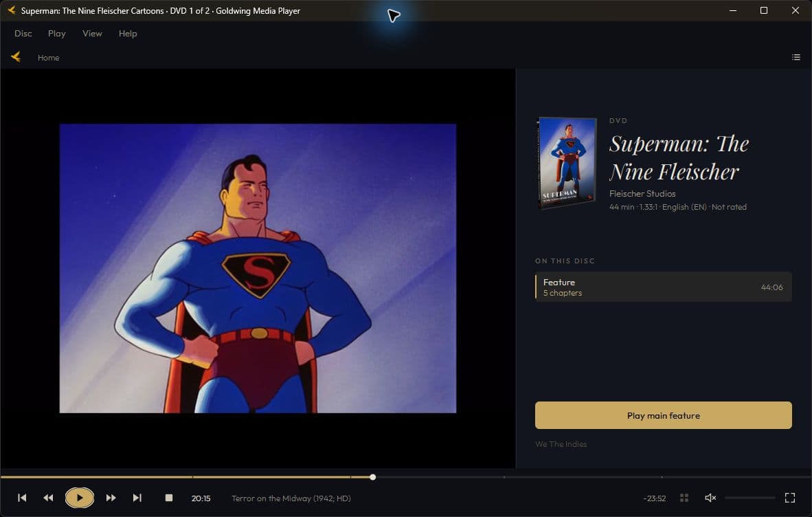Adjust the volume slider
812x517 pixels.
750,498
